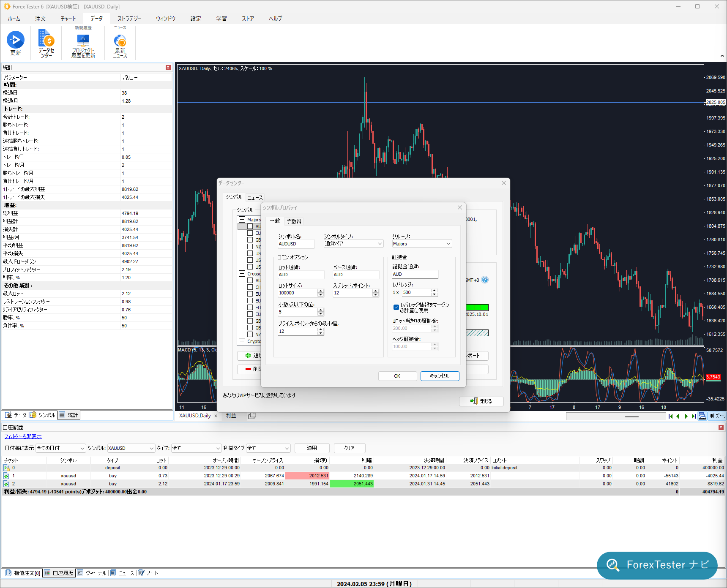Screen dimensions: 727x588
Task: Click the シンボル名 AUDUSD input field
Action: click(296, 244)
